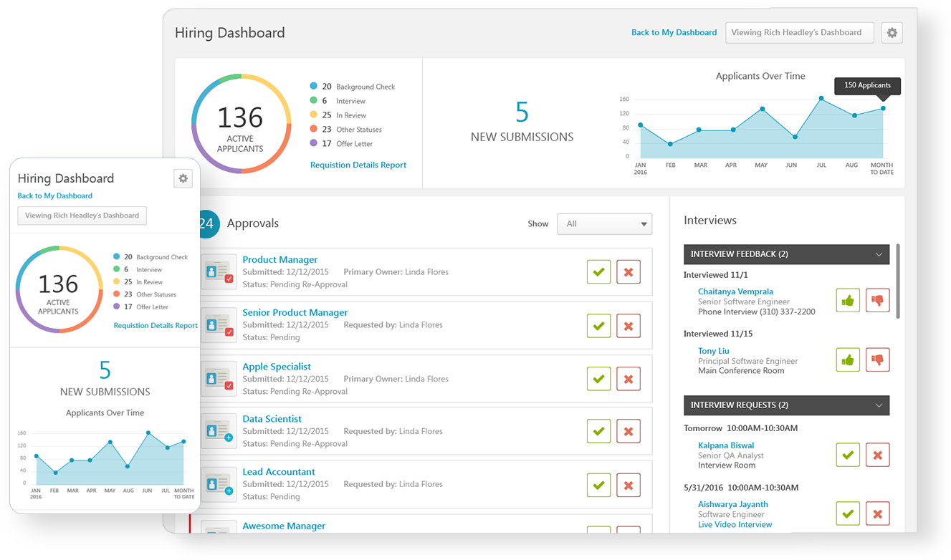This screenshot has width=951, height=560.
Task: Collapse the Interview Feedback section
Action: [x=879, y=254]
